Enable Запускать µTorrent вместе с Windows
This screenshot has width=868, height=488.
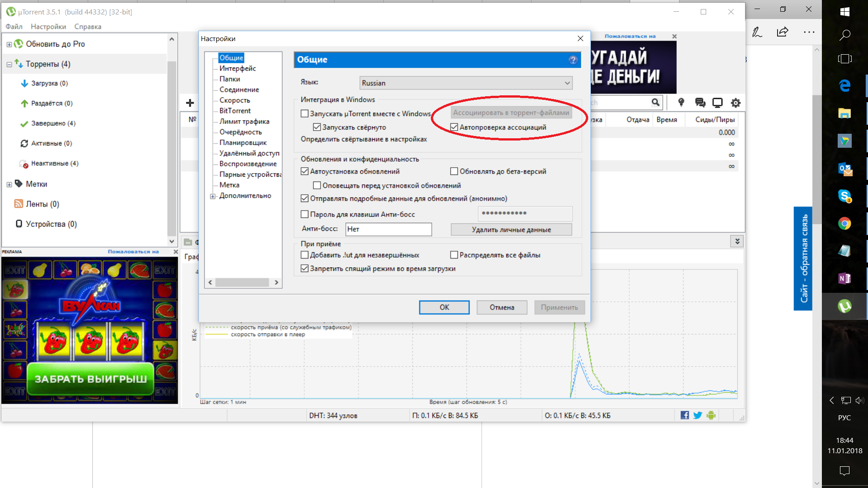click(305, 114)
